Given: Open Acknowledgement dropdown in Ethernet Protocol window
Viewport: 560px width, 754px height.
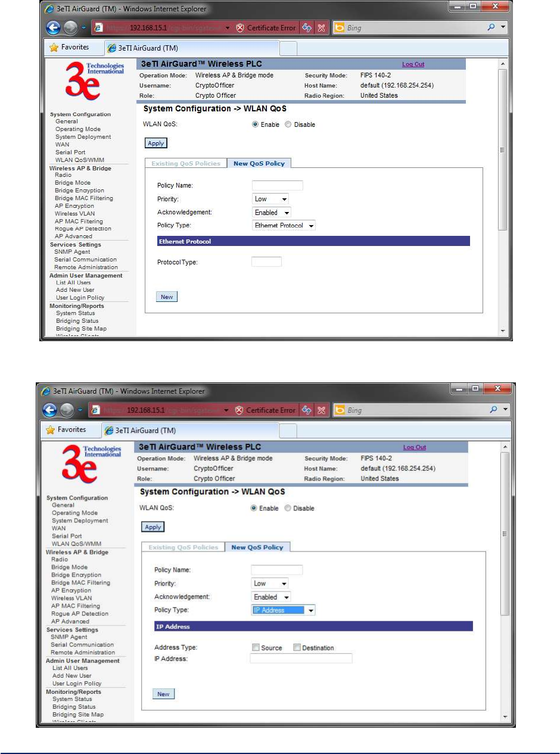Looking at the screenshot, I should [x=272, y=213].
